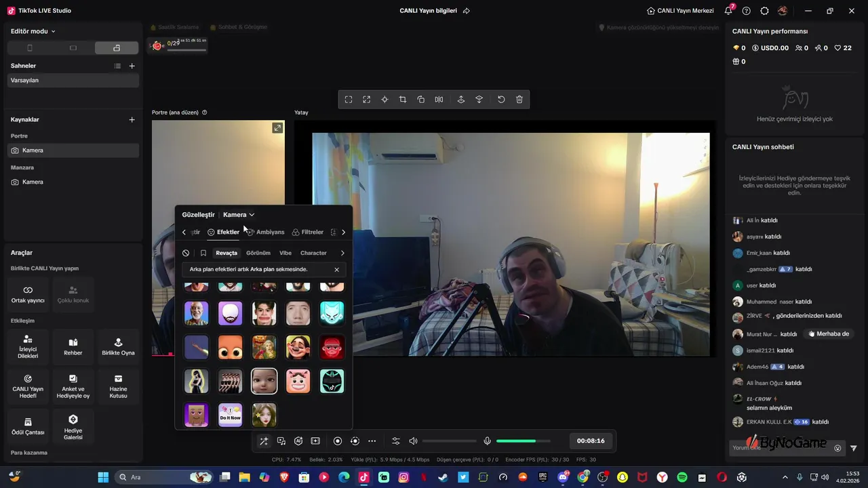Open the Windows Start button

point(103,477)
